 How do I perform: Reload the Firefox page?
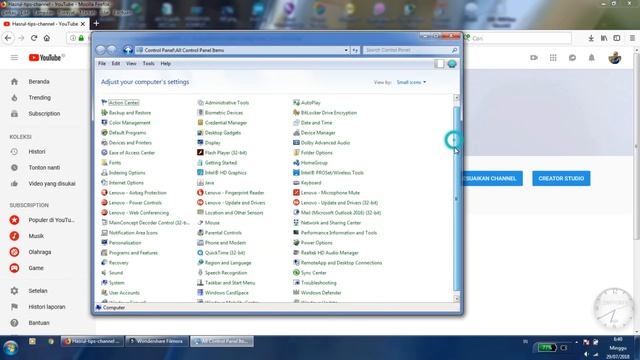34,38
